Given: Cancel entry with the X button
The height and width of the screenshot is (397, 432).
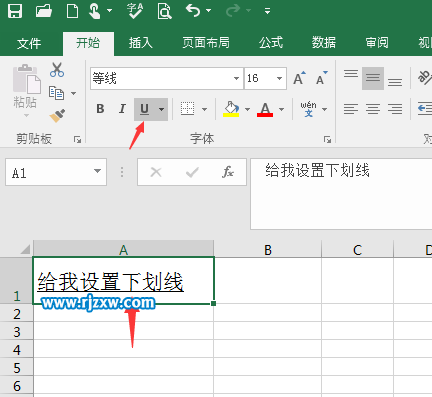Looking at the screenshot, I should click(156, 172).
